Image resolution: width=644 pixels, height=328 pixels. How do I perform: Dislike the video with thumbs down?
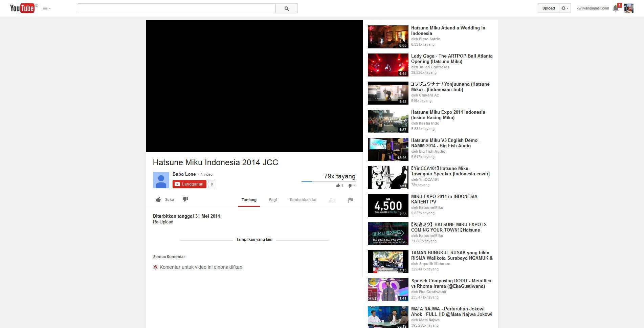tap(185, 199)
